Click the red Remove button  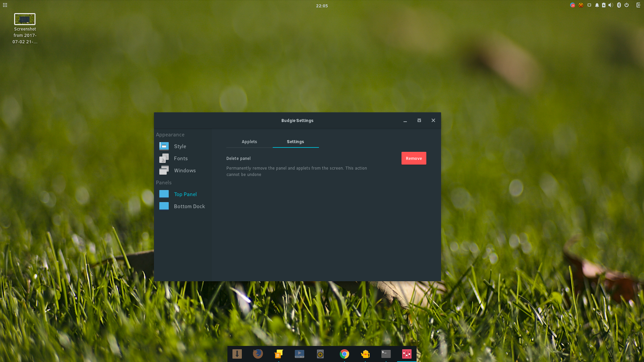[x=414, y=158]
